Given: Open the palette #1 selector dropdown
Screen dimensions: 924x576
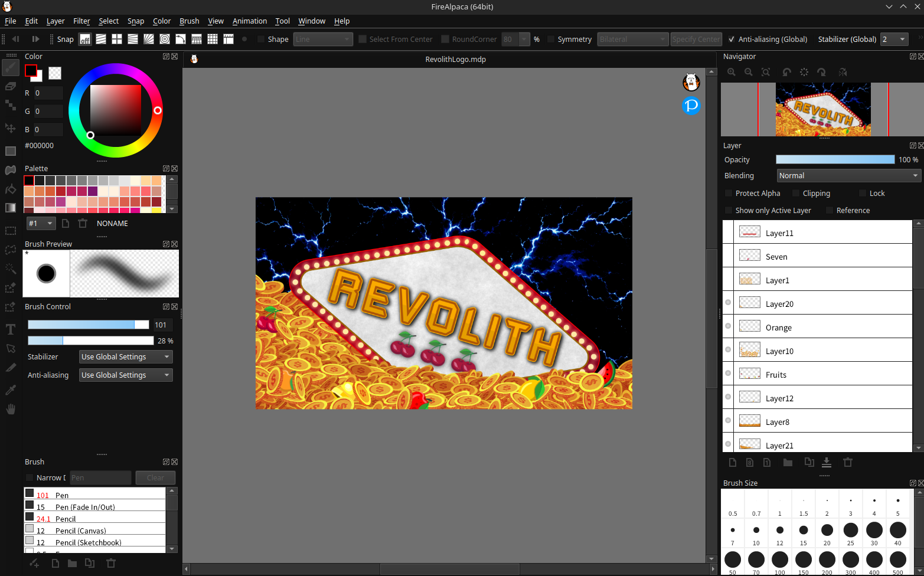Looking at the screenshot, I should [41, 223].
